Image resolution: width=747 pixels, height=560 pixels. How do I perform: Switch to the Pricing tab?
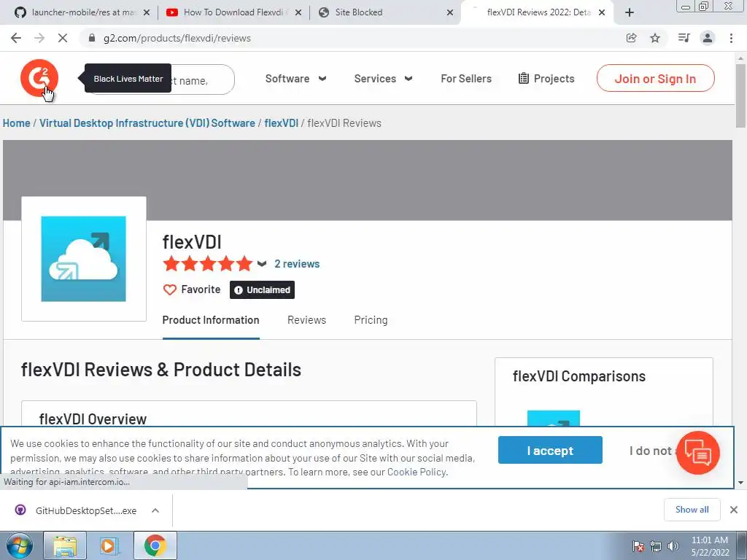371,320
